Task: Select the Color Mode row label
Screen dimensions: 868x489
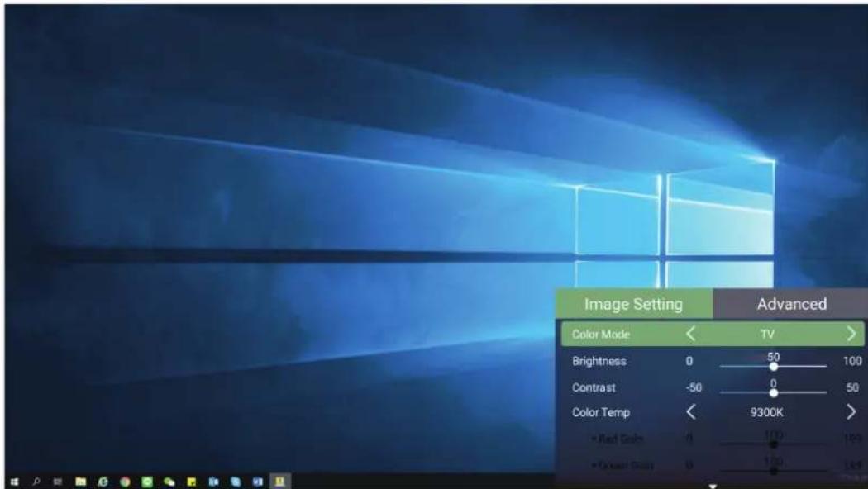Action: 601,334
